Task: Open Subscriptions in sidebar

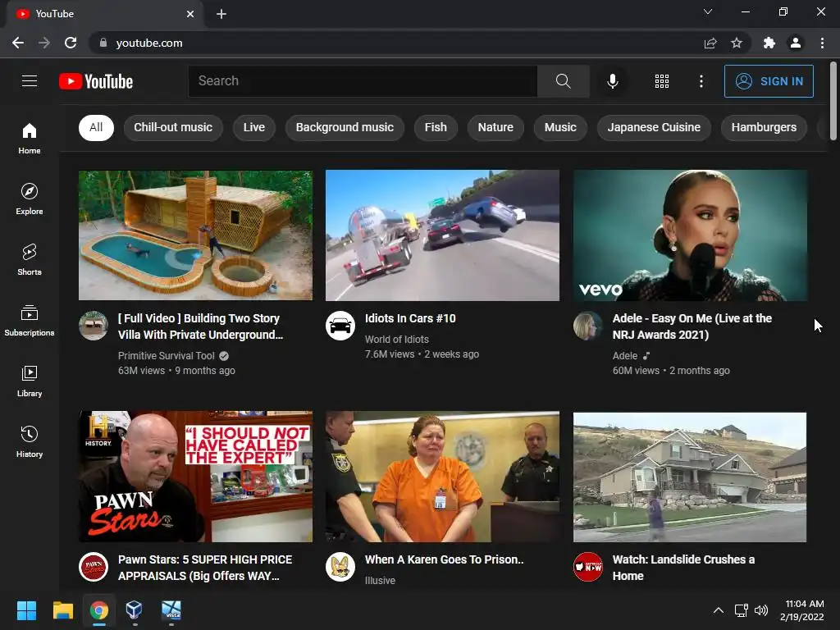Action: point(30,320)
